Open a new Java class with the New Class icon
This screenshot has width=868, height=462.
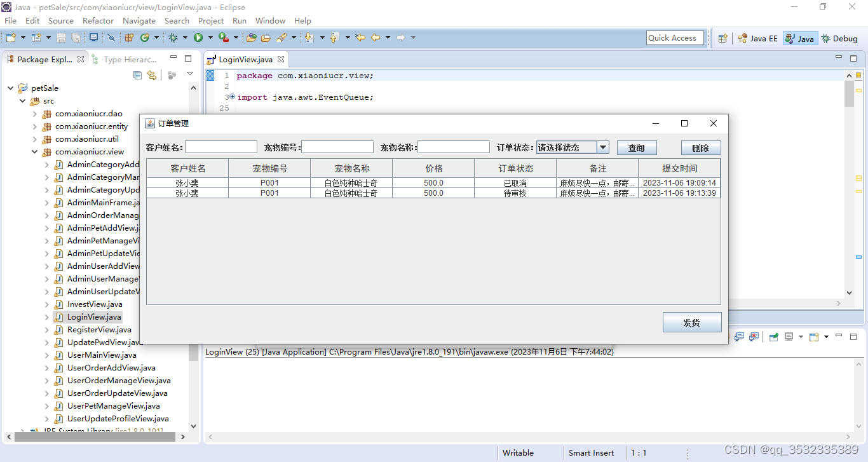click(144, 37)
